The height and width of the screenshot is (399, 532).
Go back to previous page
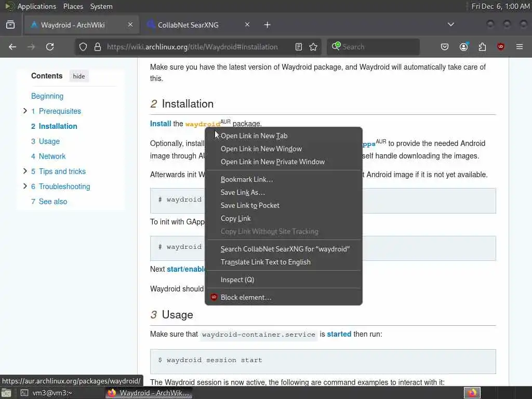pos(12,47)
